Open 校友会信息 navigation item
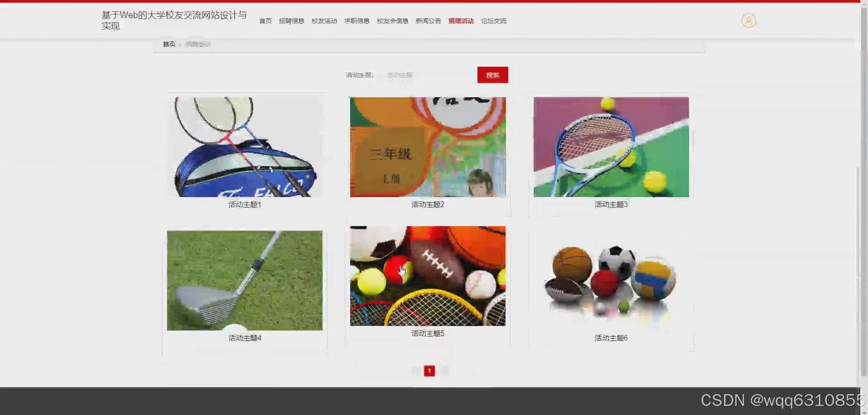Screen dimensions: 868x415 [392, 21]
